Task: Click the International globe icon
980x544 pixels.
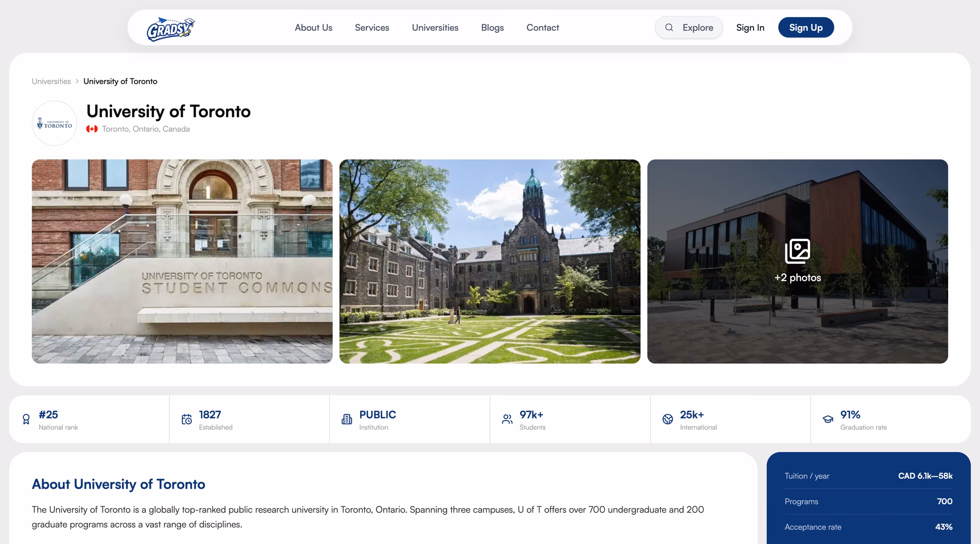Action: coord(667,419)
